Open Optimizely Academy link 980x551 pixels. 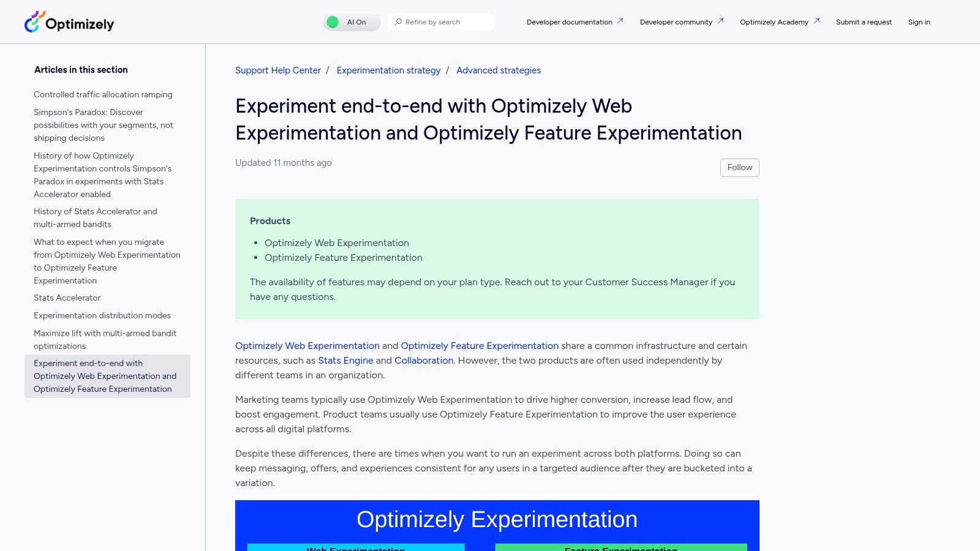pyautogui.click(x=774, y=22)
